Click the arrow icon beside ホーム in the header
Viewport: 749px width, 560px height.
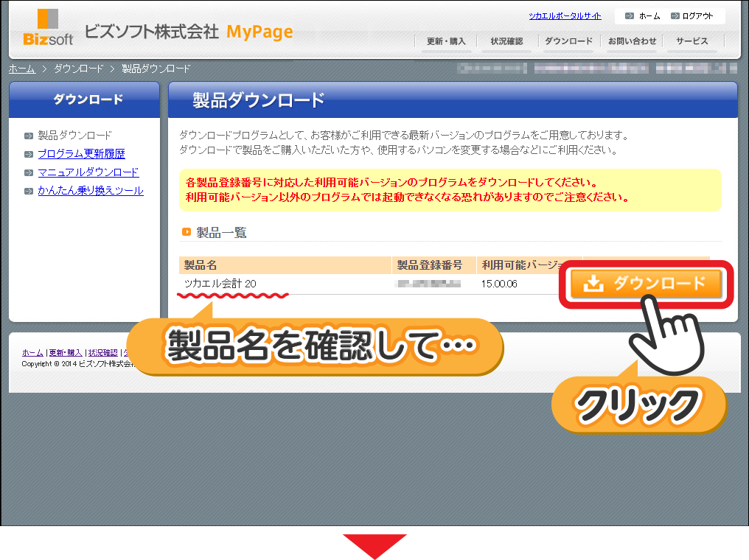(x=630, y=16)
